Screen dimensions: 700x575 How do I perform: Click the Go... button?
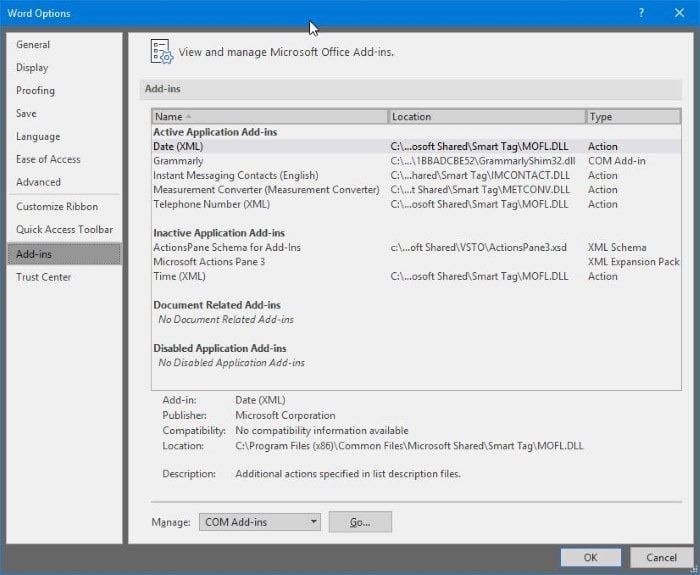[x=360, y=522]
